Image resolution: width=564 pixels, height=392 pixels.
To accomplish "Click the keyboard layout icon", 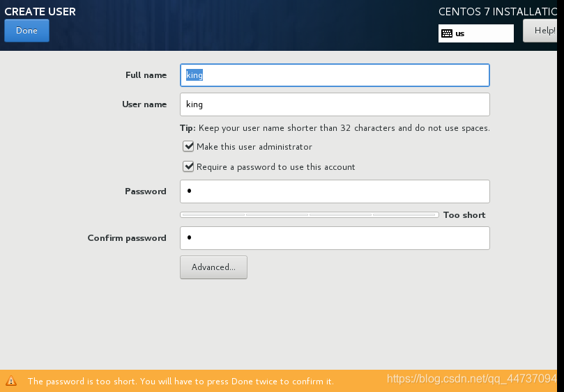I will coord(447,33).
